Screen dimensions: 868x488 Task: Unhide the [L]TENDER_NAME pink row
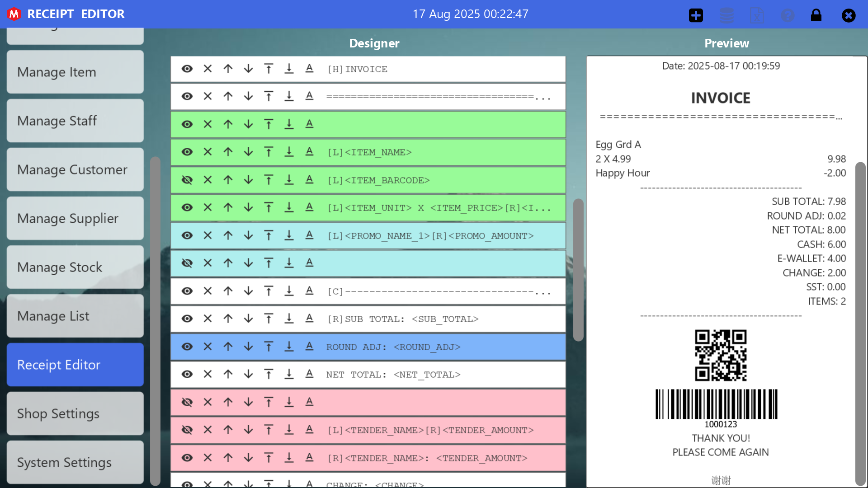187,430
